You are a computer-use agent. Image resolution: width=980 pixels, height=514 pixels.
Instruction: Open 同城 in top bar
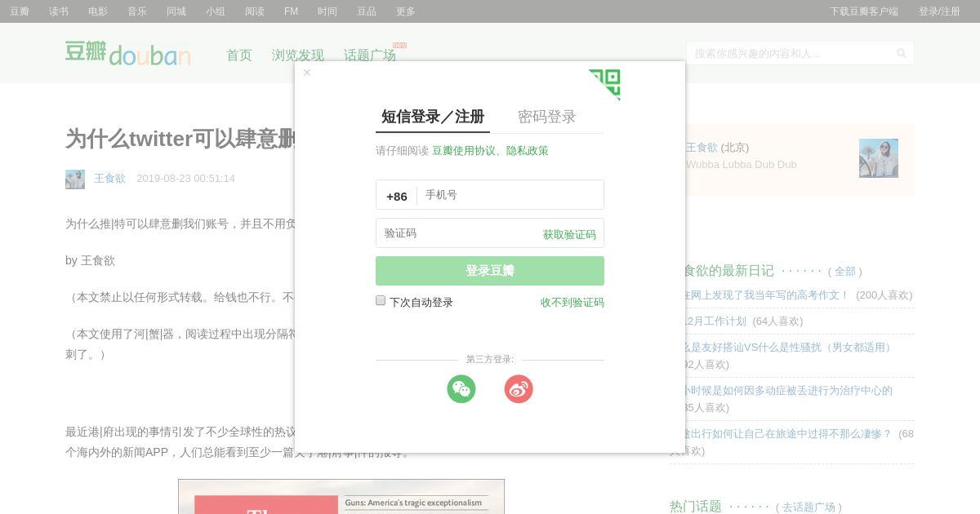tap(176, 11)
